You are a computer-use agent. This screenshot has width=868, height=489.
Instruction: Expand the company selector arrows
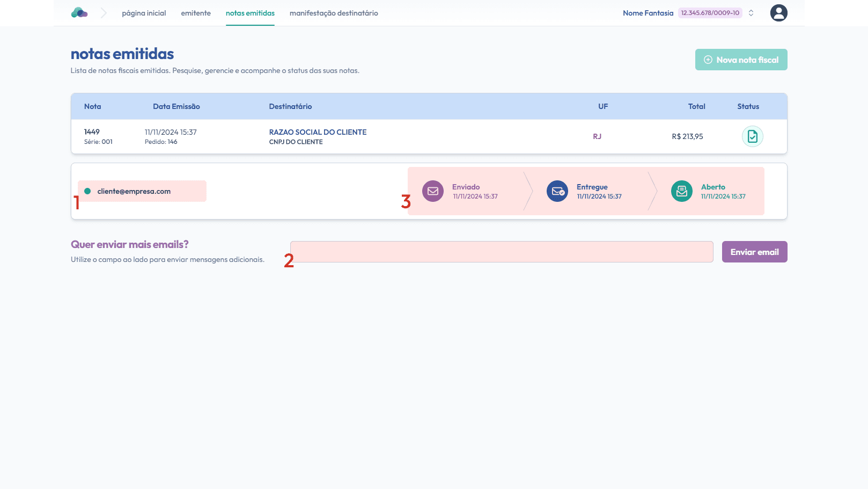coord(751,13)
